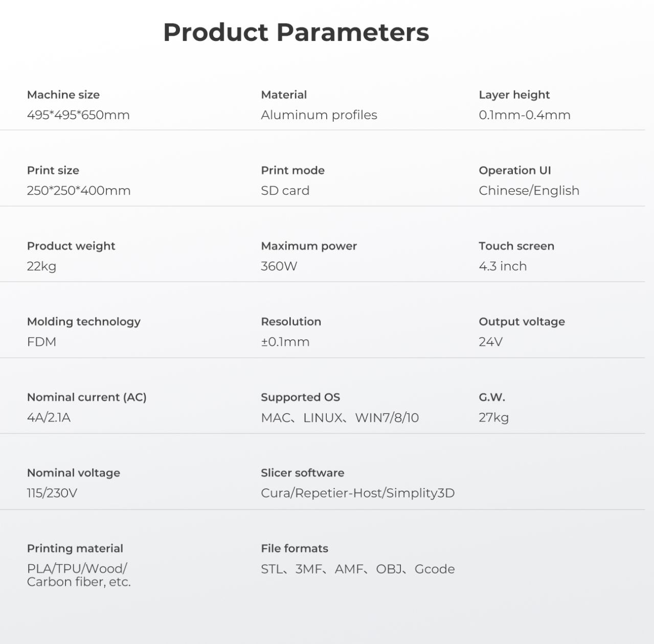This screenshot has height=644, width=654.
Task: Select the 250*250*400mm print size value
Action: [79, 191]
